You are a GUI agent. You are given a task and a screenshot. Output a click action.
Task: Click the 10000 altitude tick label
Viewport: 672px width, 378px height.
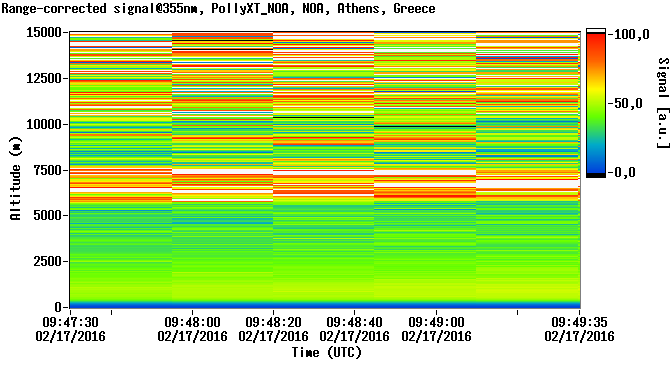pos(44,124)
